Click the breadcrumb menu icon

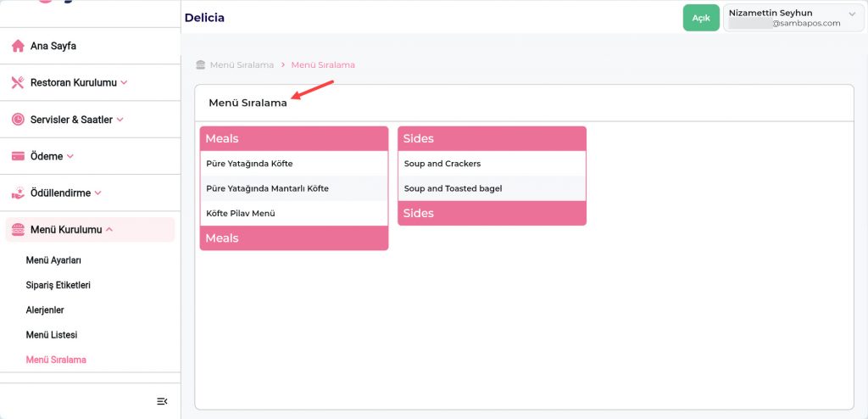[x=201, y=64]
